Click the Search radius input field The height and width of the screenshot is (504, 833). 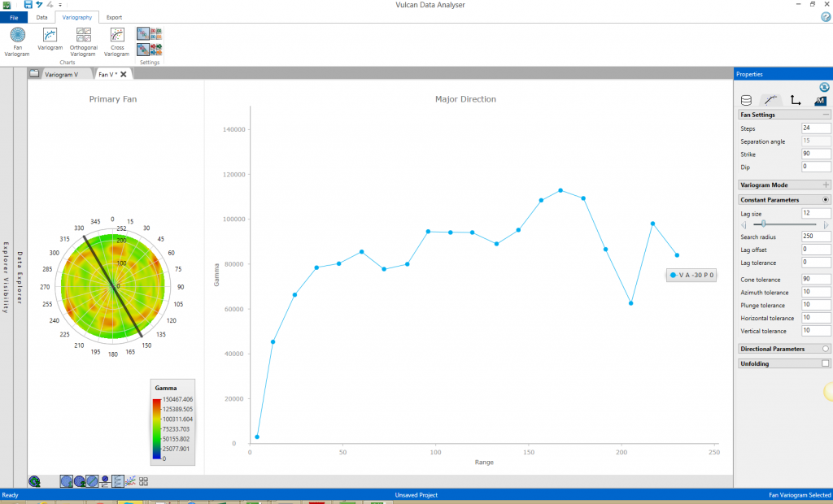816,236
